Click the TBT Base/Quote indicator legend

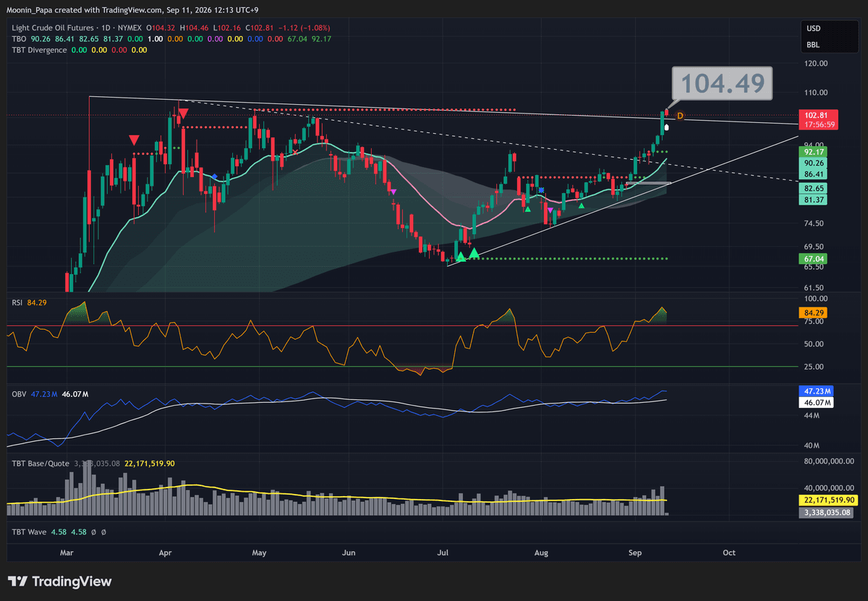click(x=41, y=464)
